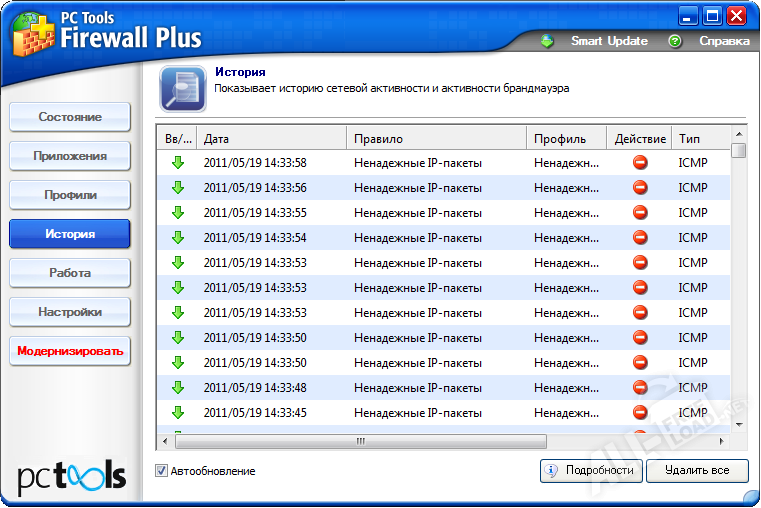Click the History magnifier icon in header
The image size is (761, 508).
tap(183, 90)
